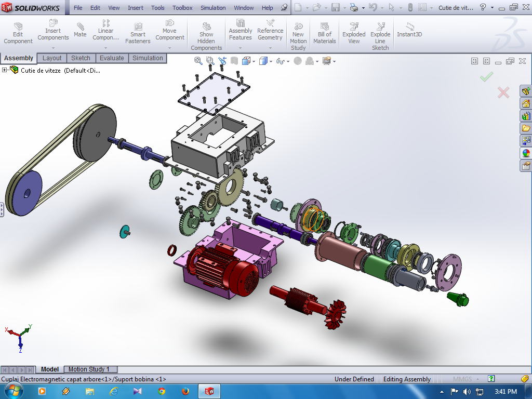The image size is (532, 399).
Task: Expand the Cutie de viteze tree node
Action: (x=5, y=70)
